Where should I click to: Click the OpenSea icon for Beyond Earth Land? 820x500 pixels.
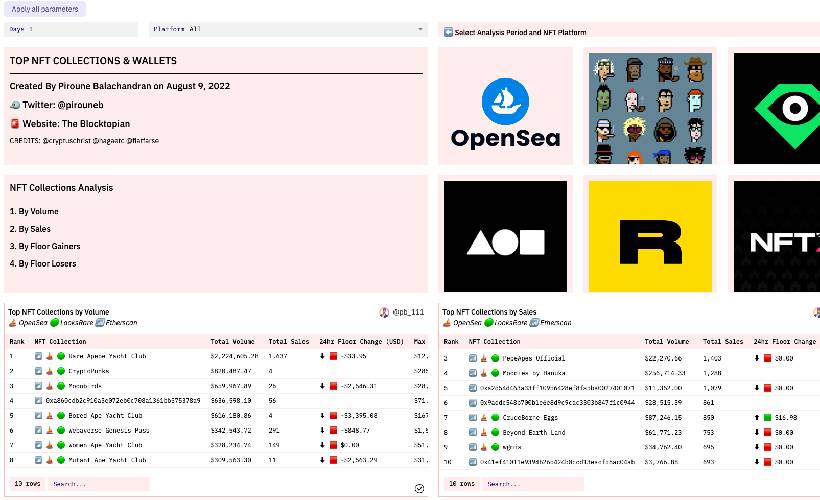pyautogui.click(x=484, y=433)
